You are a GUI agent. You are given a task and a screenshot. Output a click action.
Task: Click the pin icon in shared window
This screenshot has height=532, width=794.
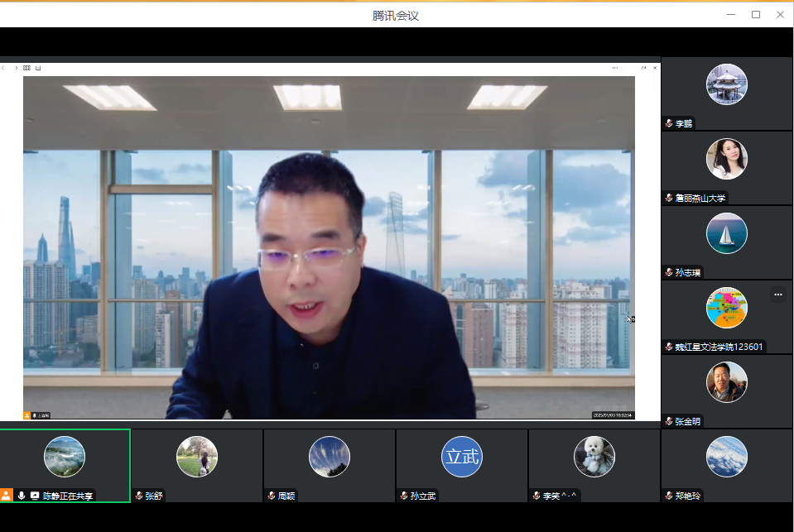coord(644,68)
